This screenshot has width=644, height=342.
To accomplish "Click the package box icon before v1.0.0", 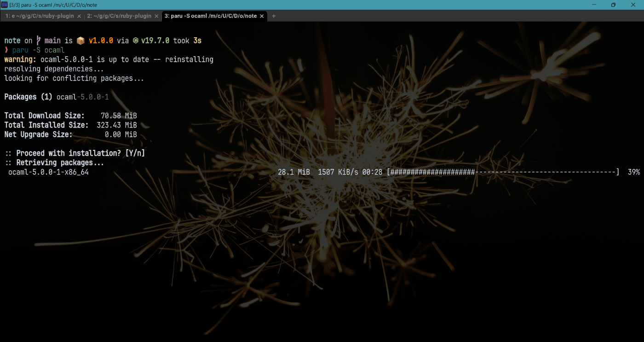I will tap(80, 40).
